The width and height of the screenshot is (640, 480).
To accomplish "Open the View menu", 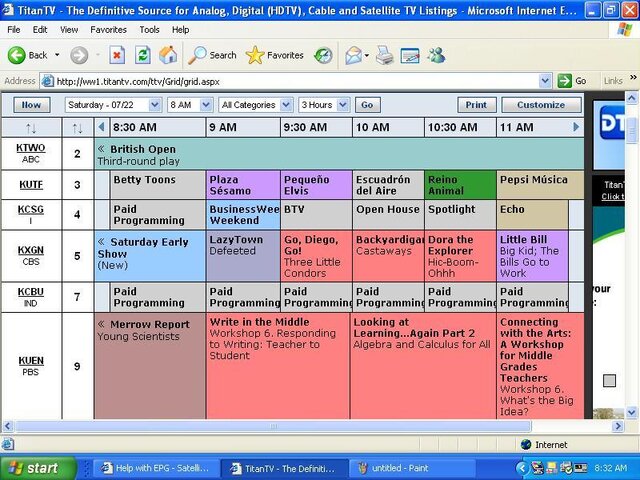I will click(69, 30).
